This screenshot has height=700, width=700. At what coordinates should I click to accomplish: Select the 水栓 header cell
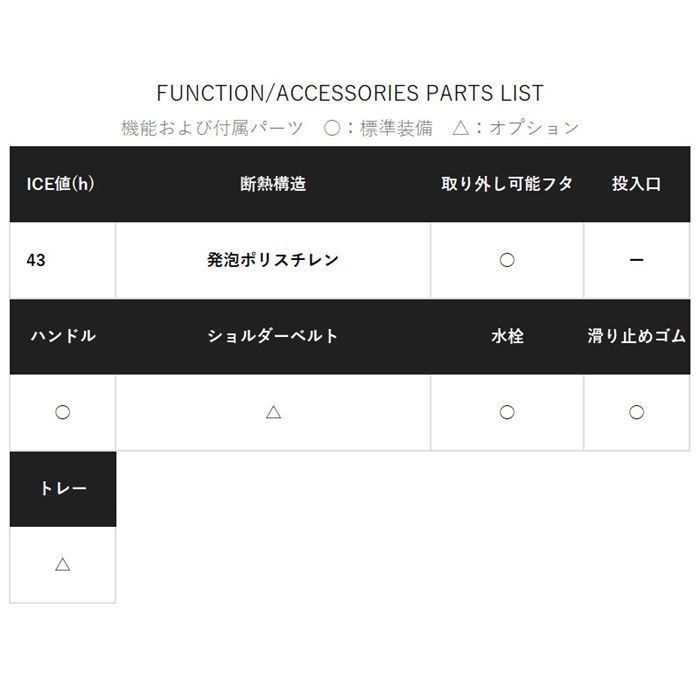point(507,336)
